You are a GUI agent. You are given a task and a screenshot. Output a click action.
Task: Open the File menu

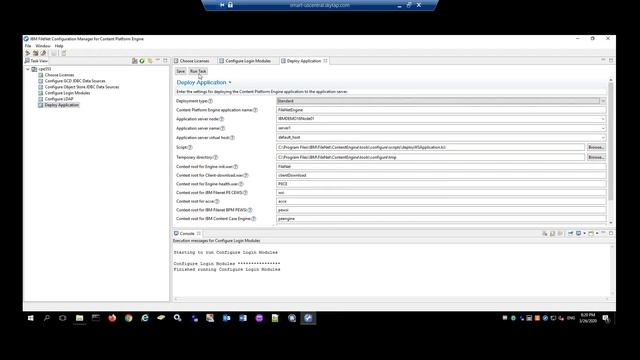[x=28, y=46]
